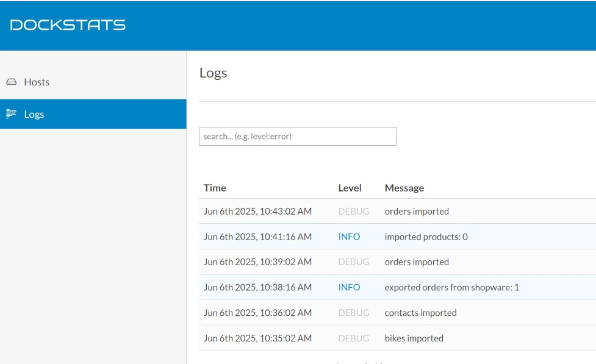Image resolution: width=596 pixels, height=364 pixels.
Task: Click the DOCKSTATS logo in header
Action: [68, 25]
